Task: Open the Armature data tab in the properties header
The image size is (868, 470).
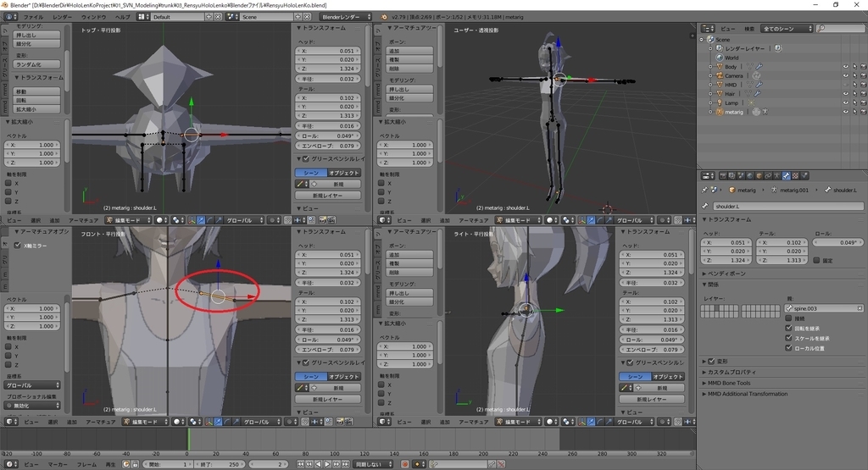Action: coord(777,176)
